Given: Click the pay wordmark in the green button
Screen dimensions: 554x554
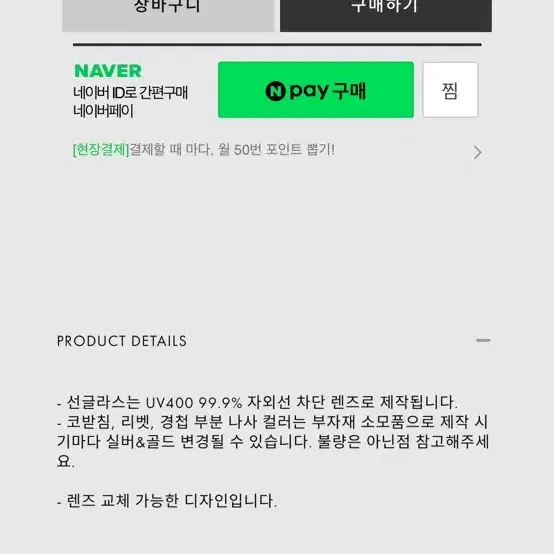Looking at the screenshot, I should pyautogui.click(x=309, y=92).
